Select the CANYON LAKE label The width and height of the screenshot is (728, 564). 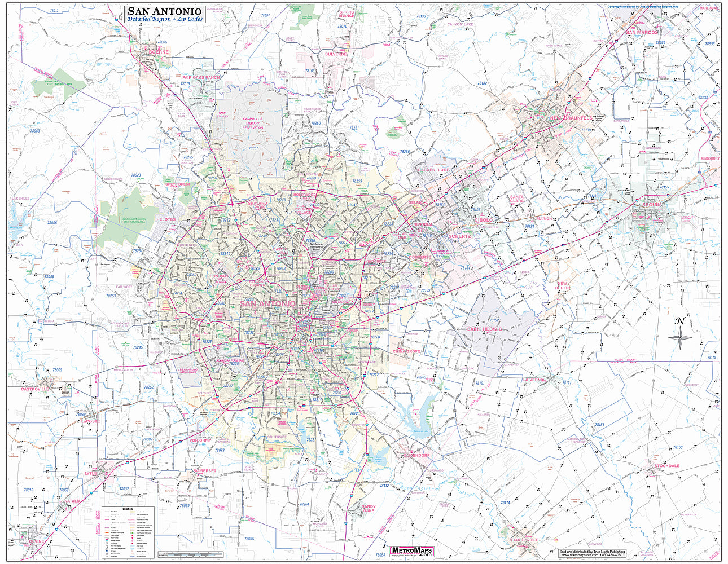(x=461, y=25)
